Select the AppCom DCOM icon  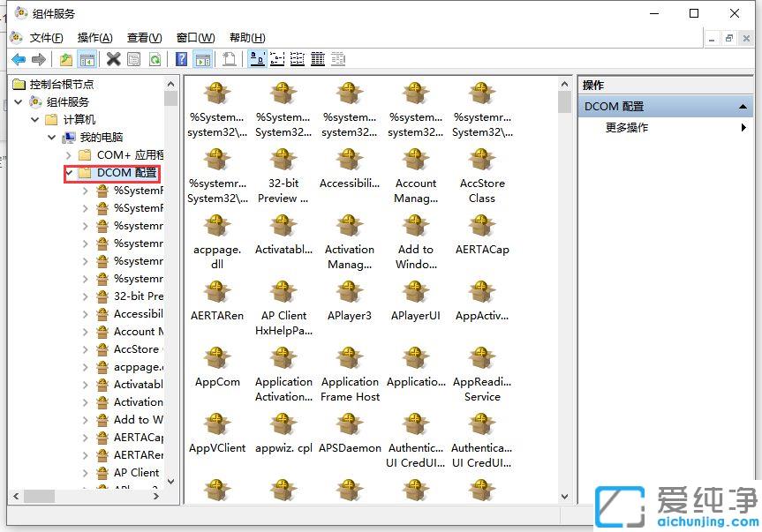(216, 367)
